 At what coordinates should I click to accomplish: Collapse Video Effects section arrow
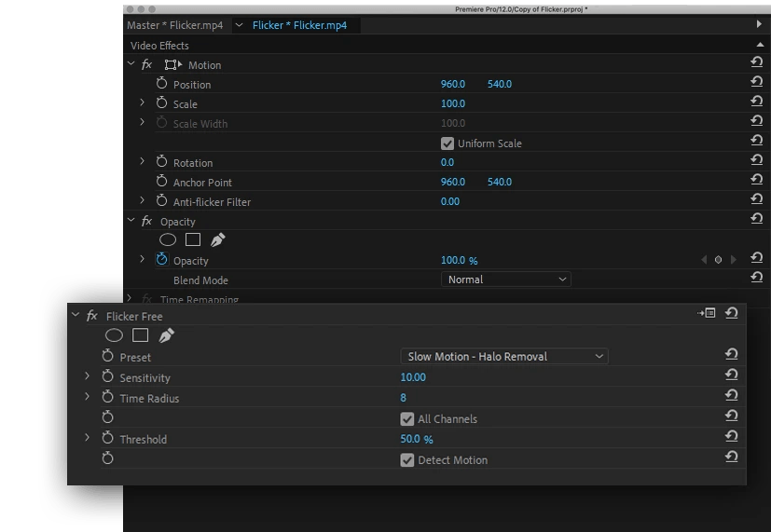[760, 45]
